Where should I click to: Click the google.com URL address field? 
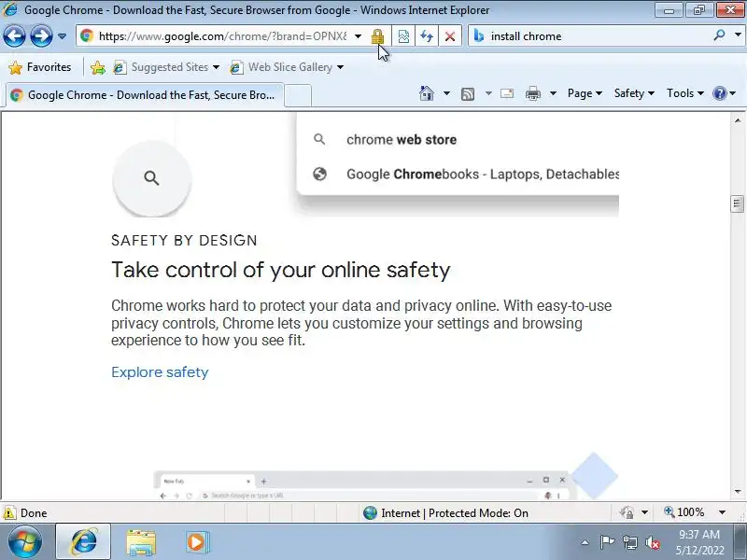click(222, 36)
